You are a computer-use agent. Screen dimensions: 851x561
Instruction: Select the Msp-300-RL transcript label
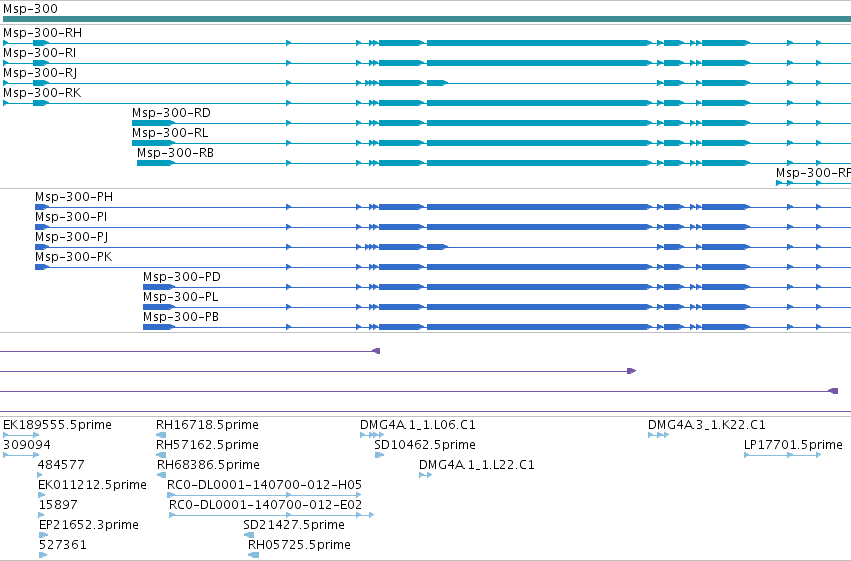pyautogui.click(x=170, y=133)
